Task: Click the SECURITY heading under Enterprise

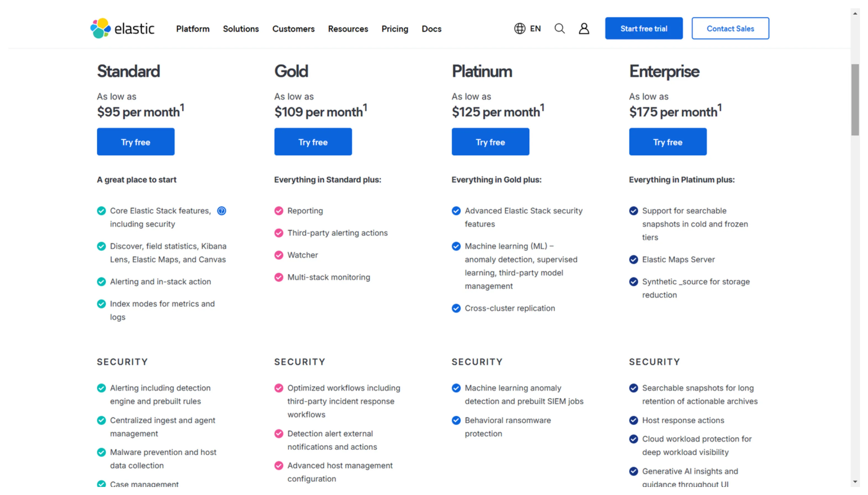Action: pyautogui.click(x=654, y=362)
